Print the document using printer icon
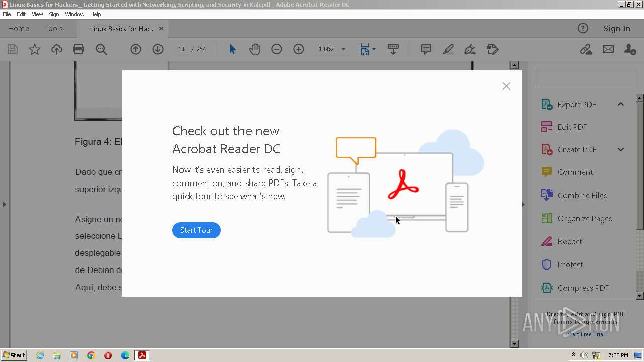 [x=78, y=49]
